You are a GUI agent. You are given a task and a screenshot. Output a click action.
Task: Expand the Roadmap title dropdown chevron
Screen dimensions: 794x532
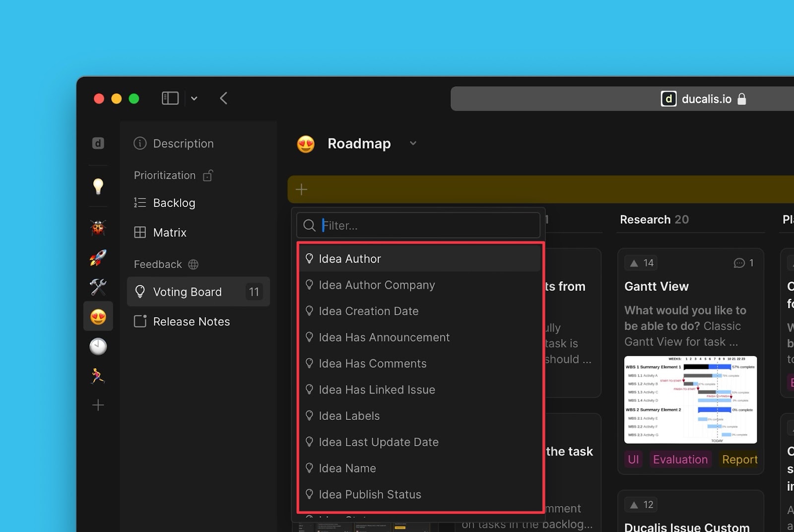[x=413, y=143]
